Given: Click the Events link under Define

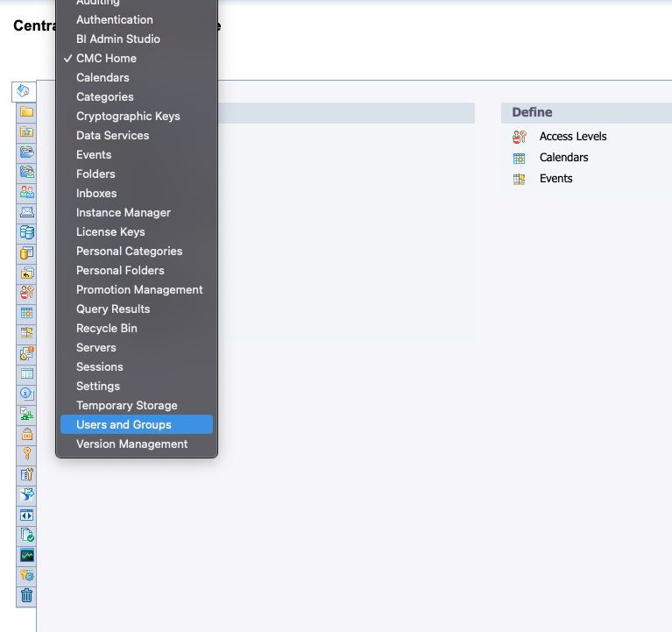Looking at the screenshot, I should click(555, 178).
